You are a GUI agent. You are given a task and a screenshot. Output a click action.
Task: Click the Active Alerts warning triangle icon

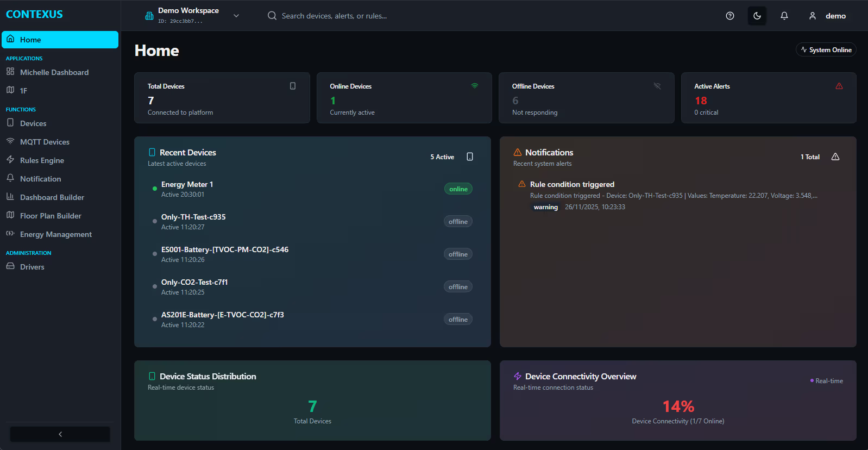(839, 86)
